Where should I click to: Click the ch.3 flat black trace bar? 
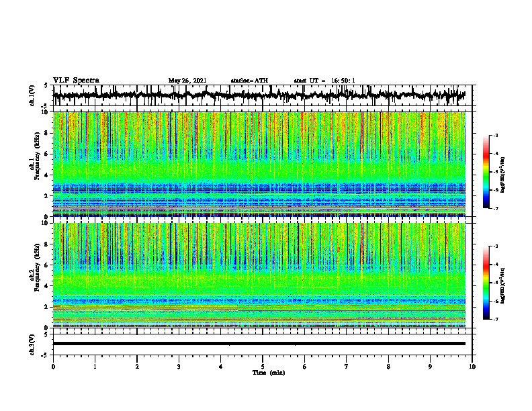click(x=259, y=344)
